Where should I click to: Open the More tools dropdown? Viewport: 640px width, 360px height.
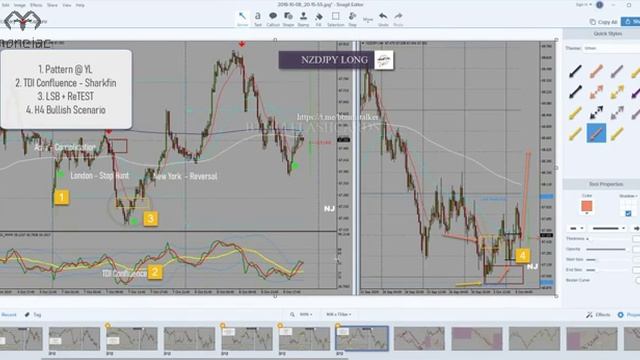(x=368, y=19)
